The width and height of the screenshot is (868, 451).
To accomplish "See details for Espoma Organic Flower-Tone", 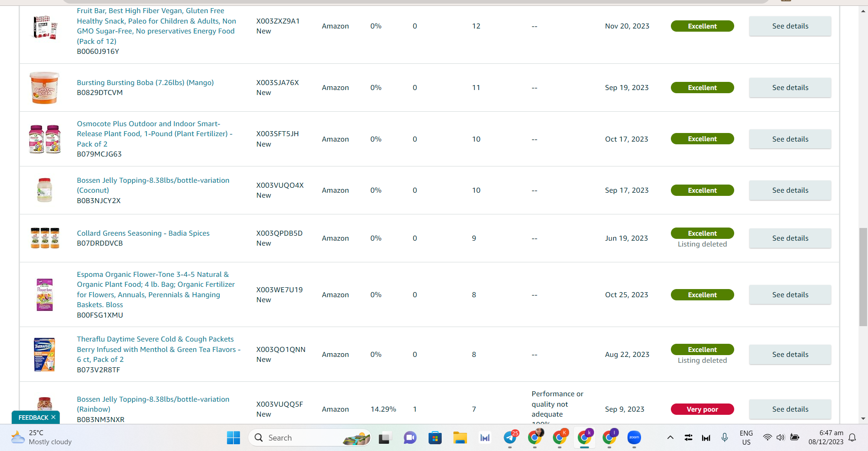I will [x=790, y=295].
